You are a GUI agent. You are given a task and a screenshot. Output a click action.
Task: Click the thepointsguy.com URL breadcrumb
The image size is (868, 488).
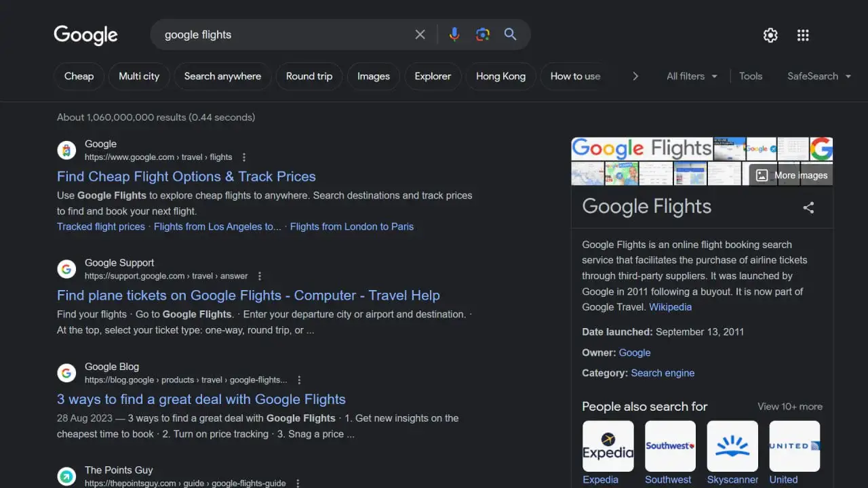tap(185, 483)
